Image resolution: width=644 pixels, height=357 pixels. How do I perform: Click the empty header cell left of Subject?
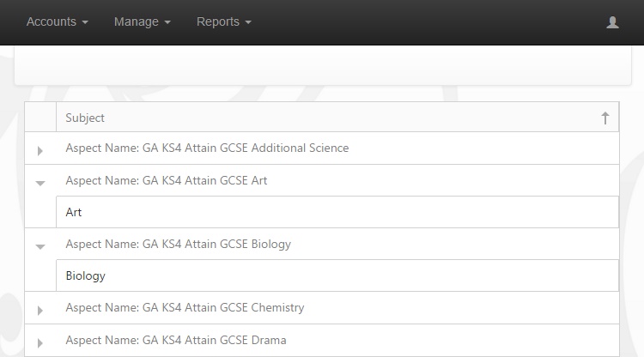[40, 118]
